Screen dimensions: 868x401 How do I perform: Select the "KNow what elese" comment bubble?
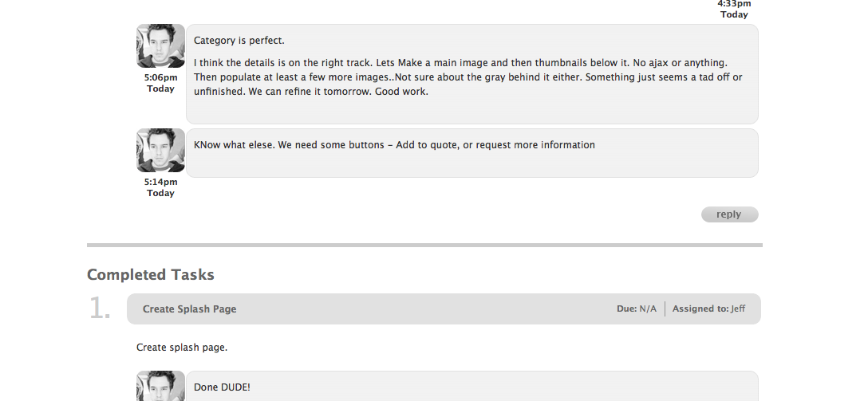472,153
